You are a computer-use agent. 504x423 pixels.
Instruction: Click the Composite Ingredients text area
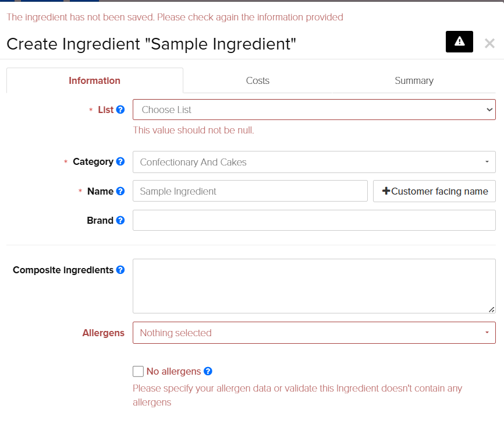tap(314, 285)
